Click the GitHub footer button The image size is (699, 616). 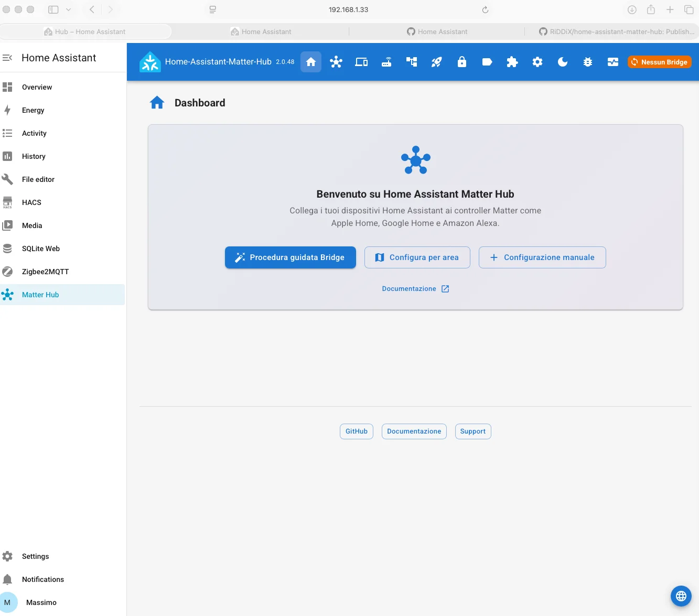coord(357,431)
